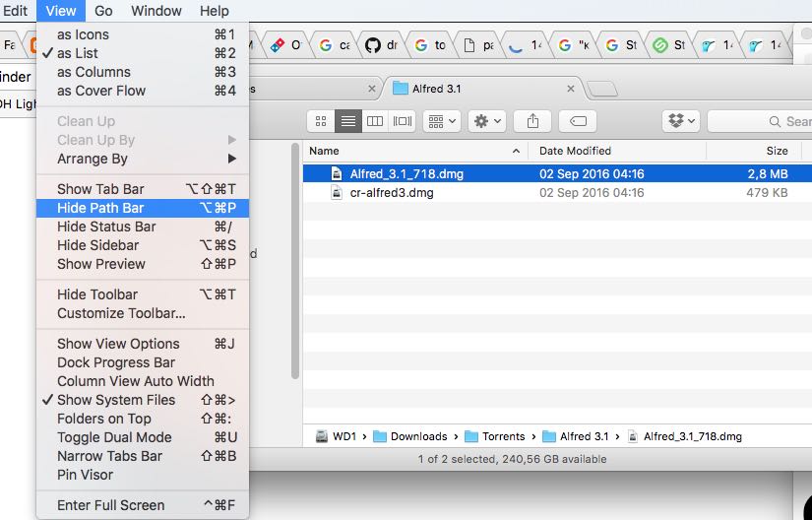The height and width of the screenshot is (520, 812).
Task: Click WD1 drive in the path bar
Action: pos(336,436)
